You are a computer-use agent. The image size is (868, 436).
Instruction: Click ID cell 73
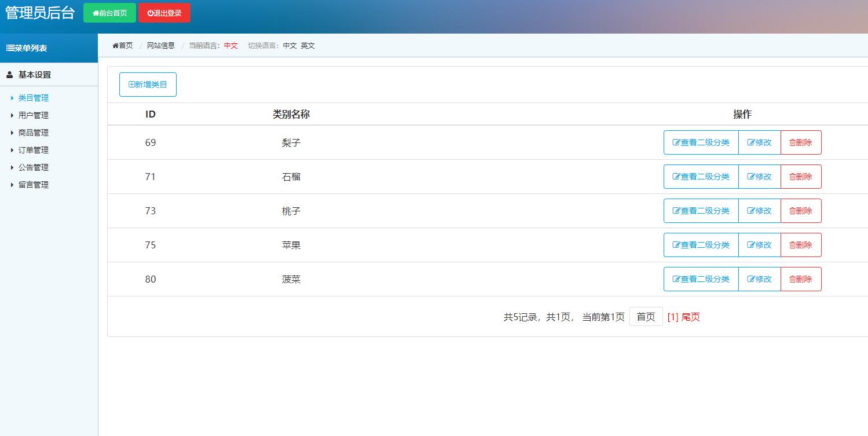tap(151, 211)
